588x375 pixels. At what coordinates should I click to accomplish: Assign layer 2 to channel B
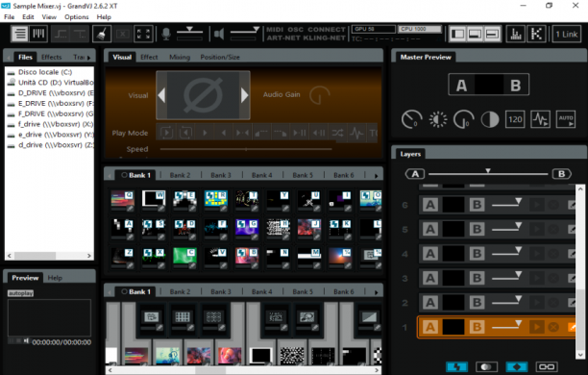[477, 303]
